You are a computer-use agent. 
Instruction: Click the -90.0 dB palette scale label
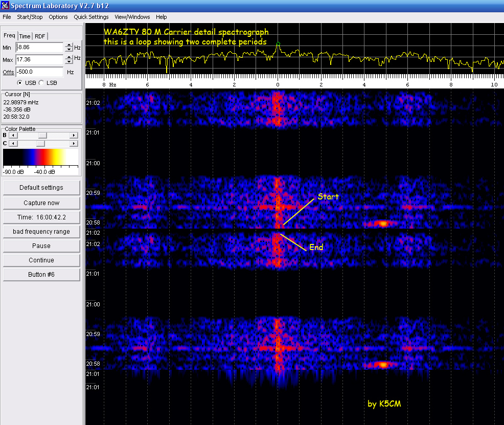[13, 172]
